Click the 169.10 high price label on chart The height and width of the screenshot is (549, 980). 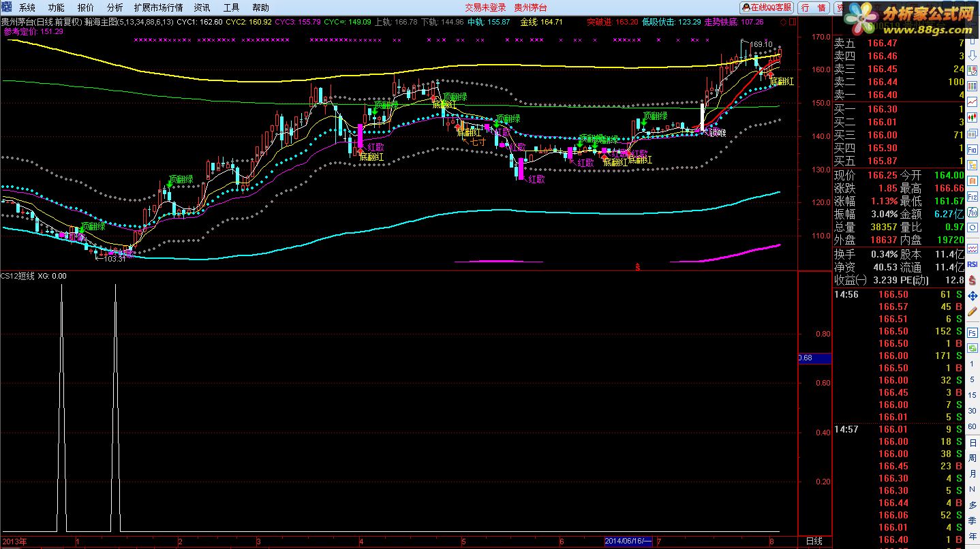pyautogui.click(x=761, y=45)
